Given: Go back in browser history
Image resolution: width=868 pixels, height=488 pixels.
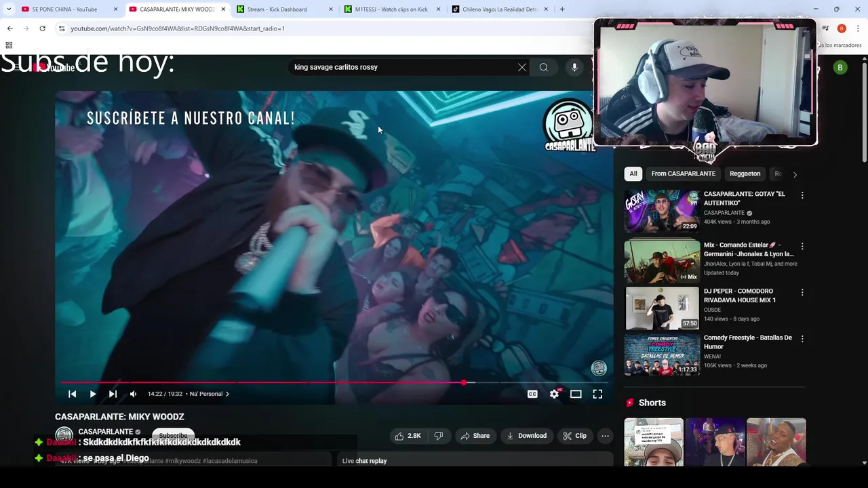Looking at the screenshot, I should click(x=9, y=28).
